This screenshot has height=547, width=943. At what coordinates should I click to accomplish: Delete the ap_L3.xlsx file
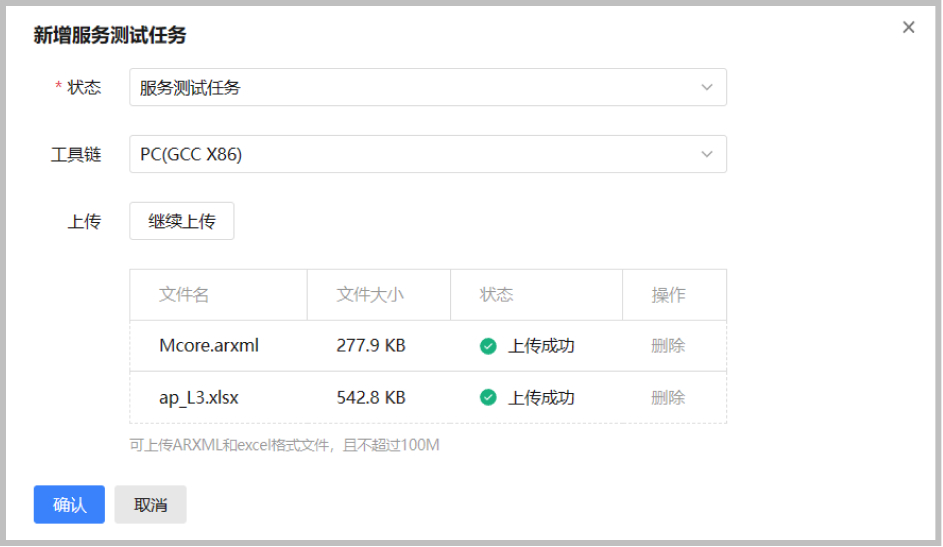(x=668, y=398)
